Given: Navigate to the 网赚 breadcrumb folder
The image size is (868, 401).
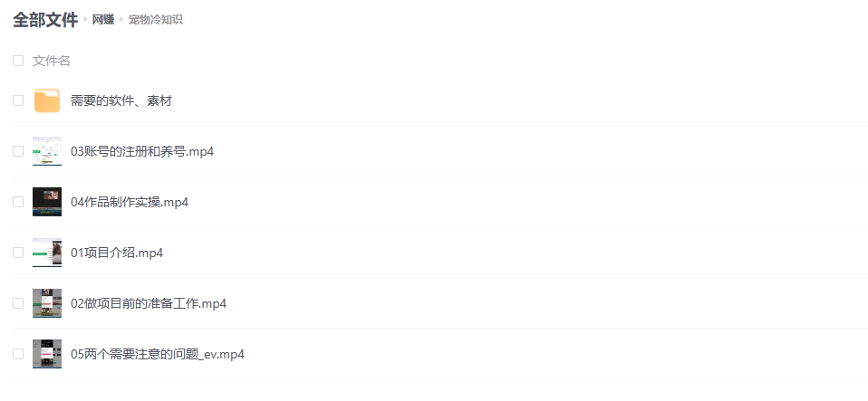Looking at the screenshot, I should tap(103, 19).
